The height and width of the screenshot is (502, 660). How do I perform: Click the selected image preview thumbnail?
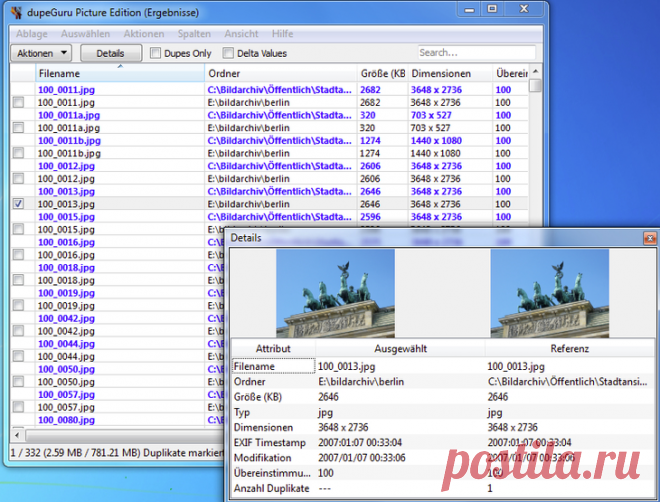pos(335,292)
